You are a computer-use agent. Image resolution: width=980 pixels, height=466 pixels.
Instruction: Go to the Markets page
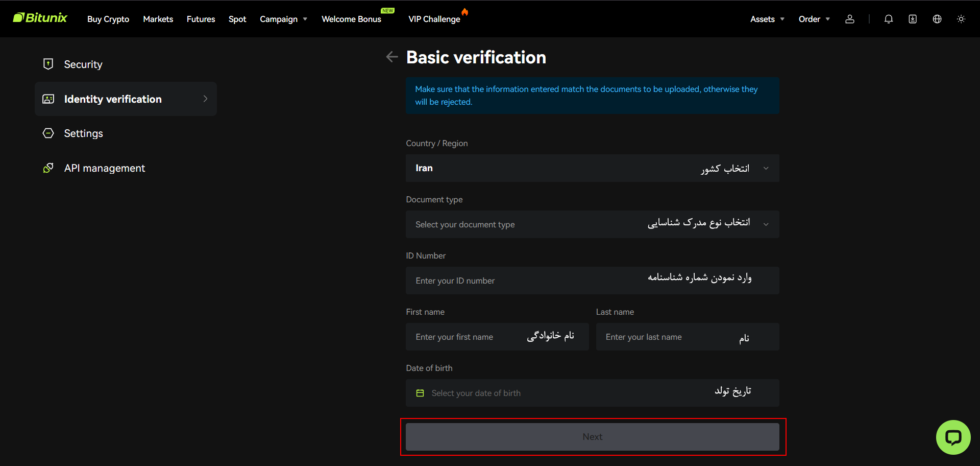click(x=158, y=19)
